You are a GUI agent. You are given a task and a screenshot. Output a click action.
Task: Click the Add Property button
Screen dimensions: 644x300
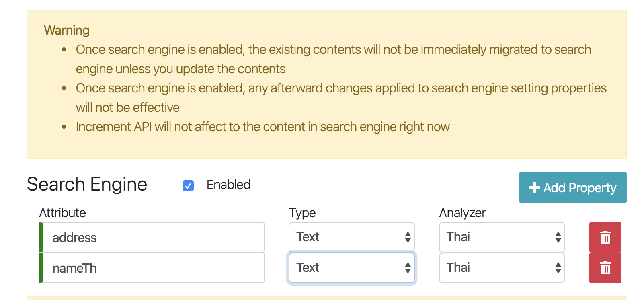(x=572, y=187)
